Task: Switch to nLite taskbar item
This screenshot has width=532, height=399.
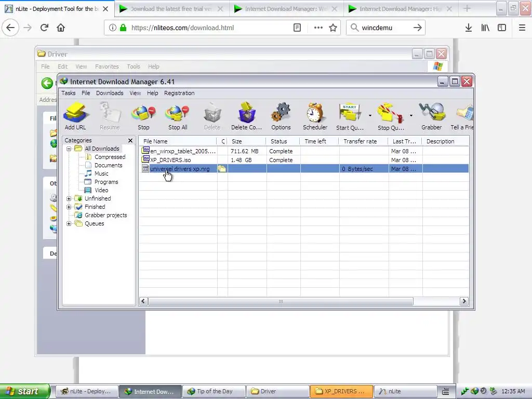Action: pyautogui.click(x=405, y=391)
